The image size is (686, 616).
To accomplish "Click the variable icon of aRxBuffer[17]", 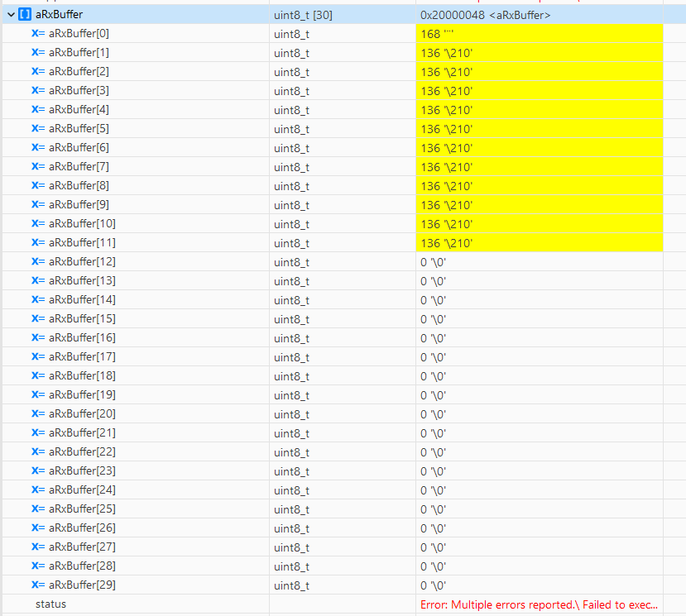I will tap(38, 356).
